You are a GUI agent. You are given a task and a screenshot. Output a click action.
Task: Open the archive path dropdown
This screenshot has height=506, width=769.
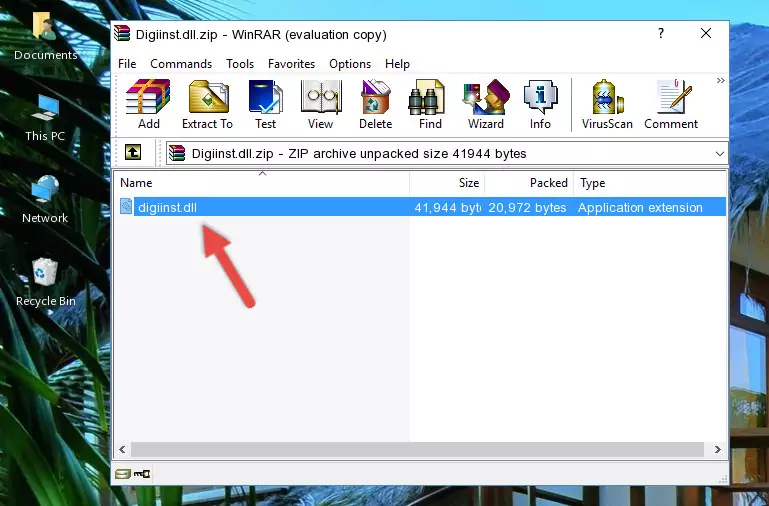coord(719,154)
